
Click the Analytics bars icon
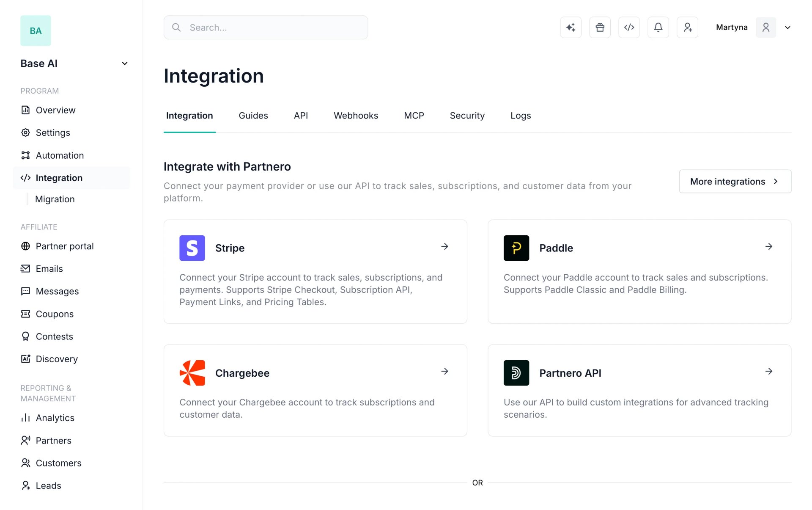25,418
